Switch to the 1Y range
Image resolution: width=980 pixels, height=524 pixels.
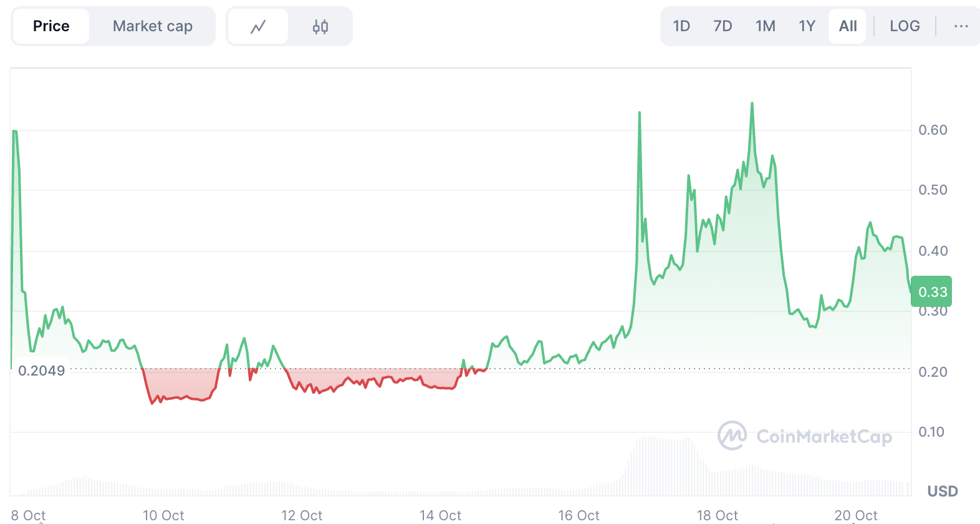[806, 26]
